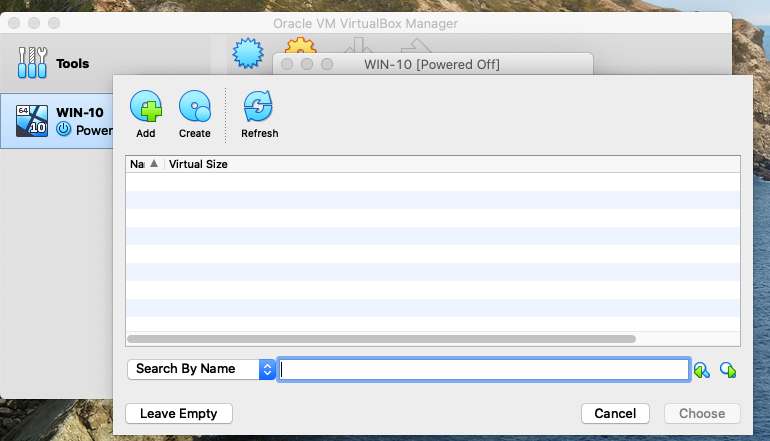The image size is (770, 441).
Task: Click the WIN-10 [Powered Off] window title
Action: [432, 64]
